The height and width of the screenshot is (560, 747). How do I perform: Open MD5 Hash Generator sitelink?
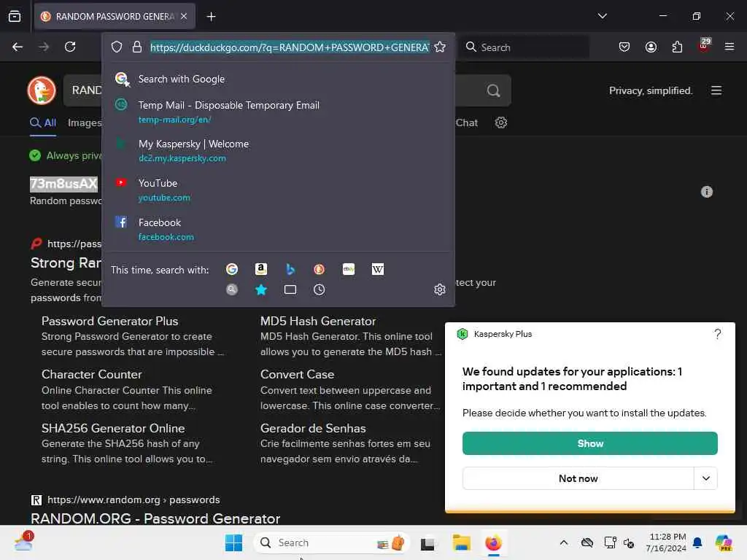coord(318,322)
